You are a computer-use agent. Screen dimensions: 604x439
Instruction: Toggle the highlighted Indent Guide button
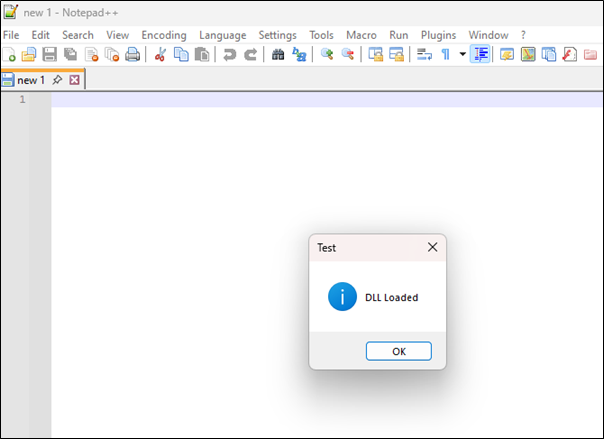(x=480, y=55)
